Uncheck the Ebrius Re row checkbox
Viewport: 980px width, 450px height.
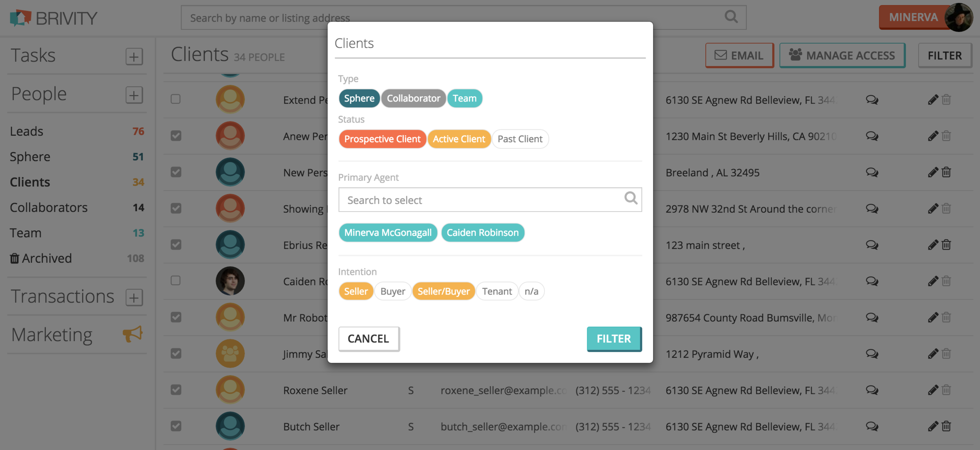pyautogui.click(x=176, y=244)
